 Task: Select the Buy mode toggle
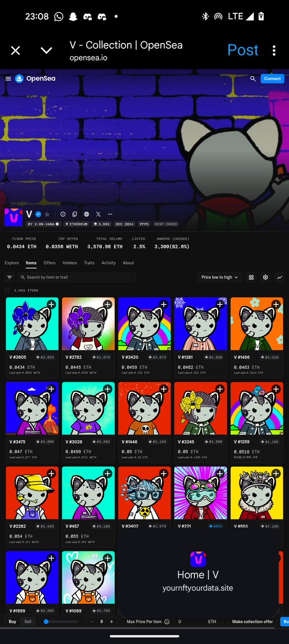point(12,621)
